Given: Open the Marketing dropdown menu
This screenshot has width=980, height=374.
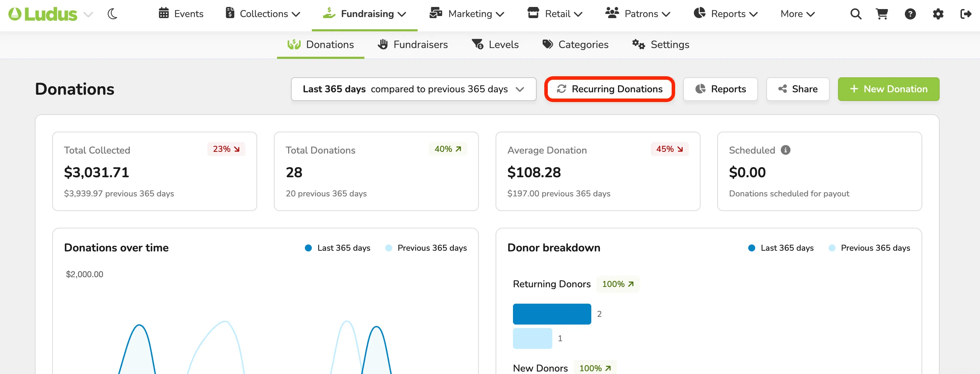Looking at the screenshot, I should tap(467, 14).
